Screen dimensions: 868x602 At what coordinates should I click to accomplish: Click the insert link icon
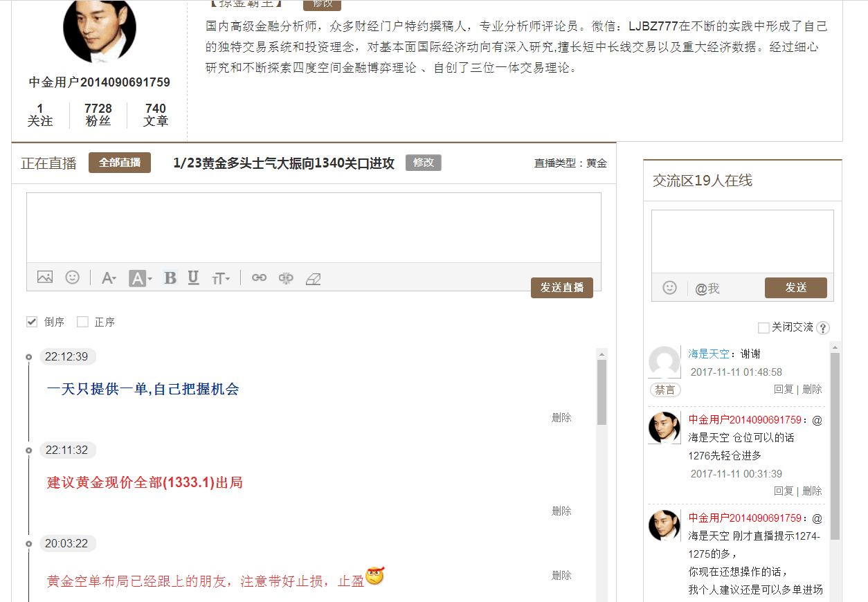pyautogui.click(x=259, y=278)
